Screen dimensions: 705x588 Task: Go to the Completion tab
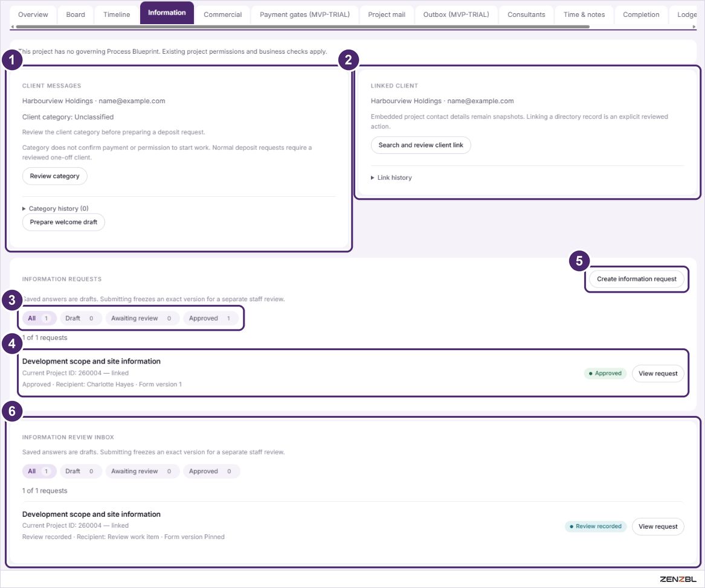[641, 15]
